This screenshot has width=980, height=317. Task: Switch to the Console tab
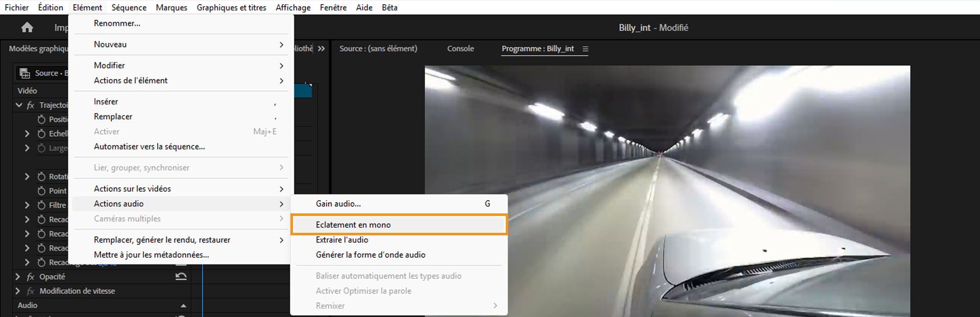460,48
